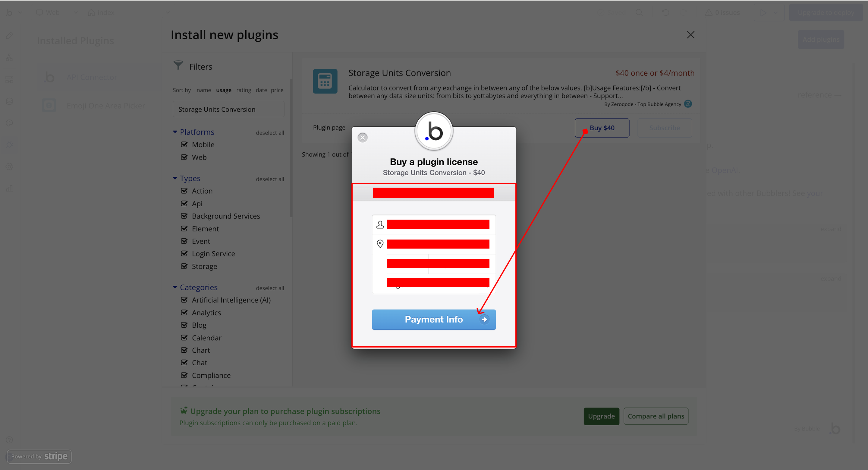The image size is (868, 470).
Task: Click Compare all plans button
Action: [656, 416]
